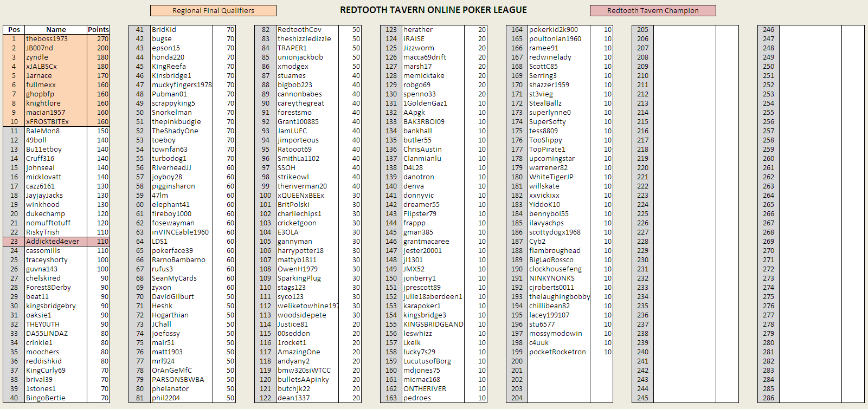The width and height of the screenshot is (868, 409).
Task: Click the RiskyTrish name cell
Action: [56, 232]
